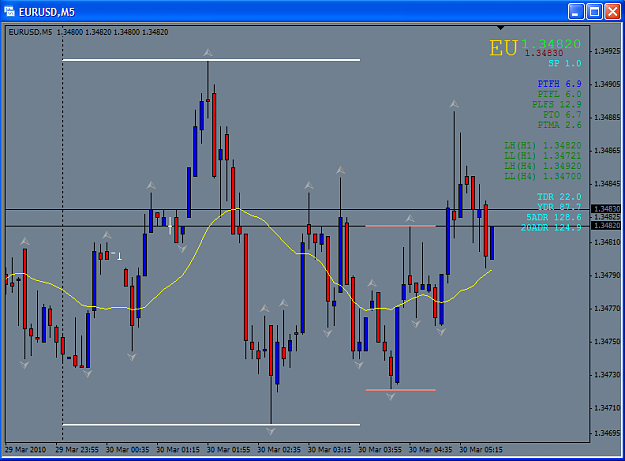625x461 pixels.
Task: Close the EURUSD,M5 chart window
Action: click(x=612, y=12)
